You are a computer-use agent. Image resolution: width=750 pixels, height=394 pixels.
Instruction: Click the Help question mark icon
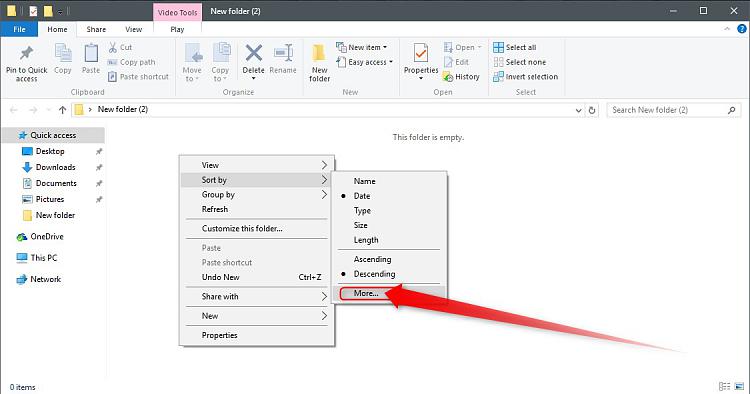[x=742, y=29]
